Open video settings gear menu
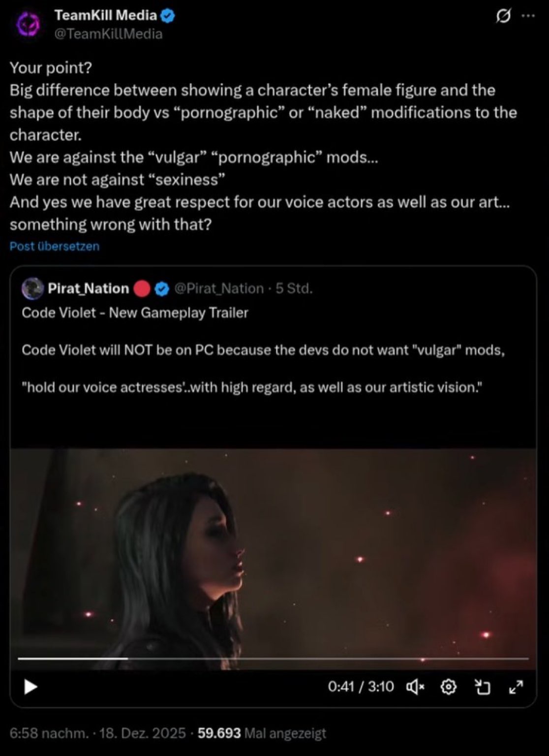Viewport: 549px width, 756px height. (448, 687)
